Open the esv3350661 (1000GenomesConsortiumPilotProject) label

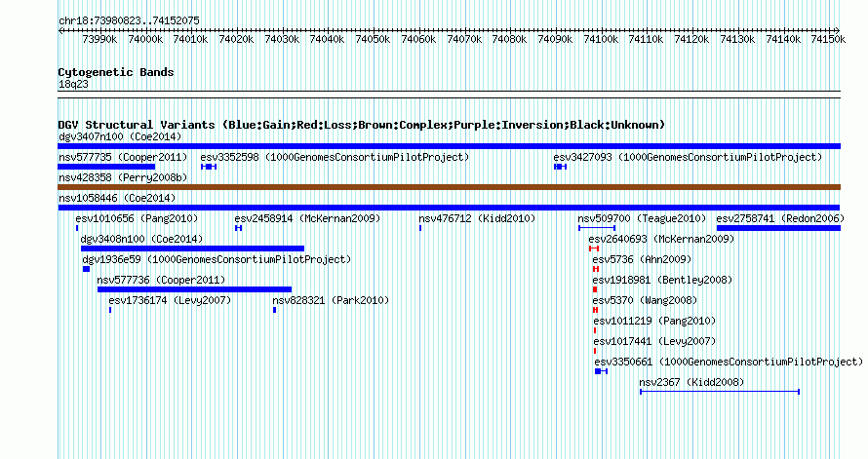tap(729, 362)
